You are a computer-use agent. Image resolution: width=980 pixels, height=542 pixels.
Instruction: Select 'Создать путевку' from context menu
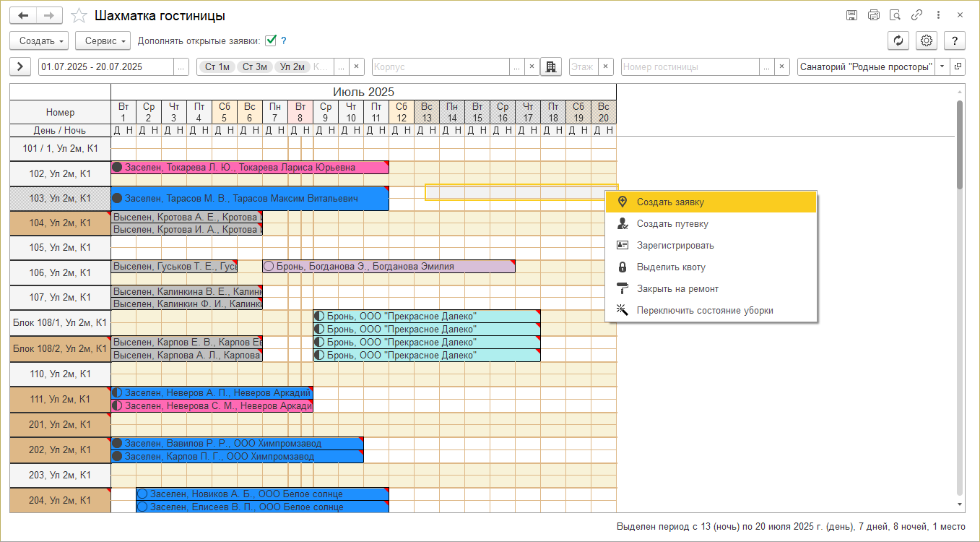point(672,224)
